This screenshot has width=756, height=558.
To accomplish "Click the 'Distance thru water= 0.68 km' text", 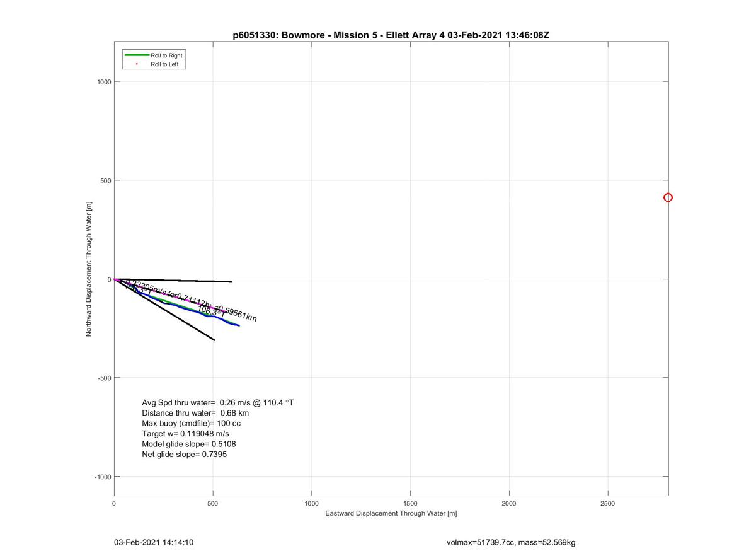I will click(195, 413).
